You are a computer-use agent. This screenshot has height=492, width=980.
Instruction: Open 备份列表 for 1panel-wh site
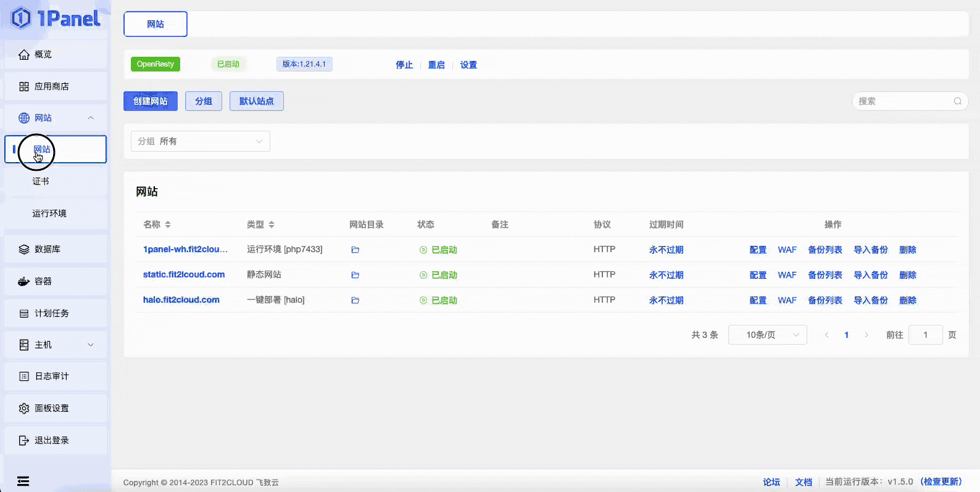pyautogui.click(x=825, y=250)
